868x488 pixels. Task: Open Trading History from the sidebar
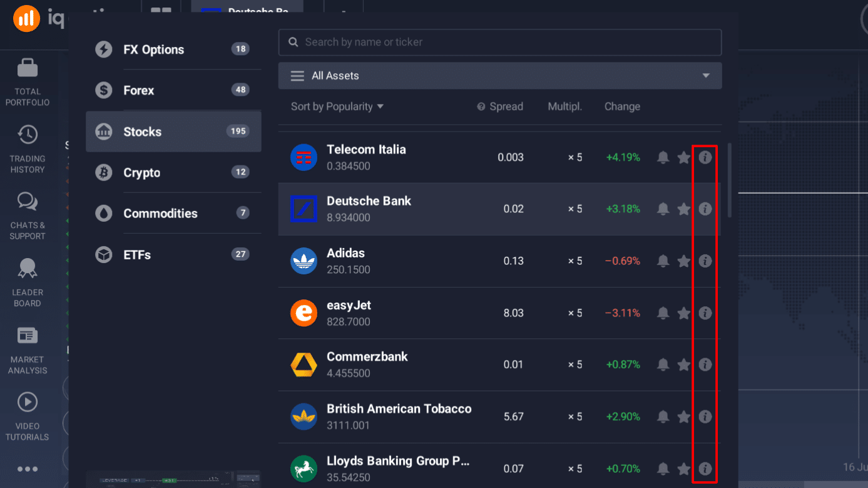[x=27, y=147]
